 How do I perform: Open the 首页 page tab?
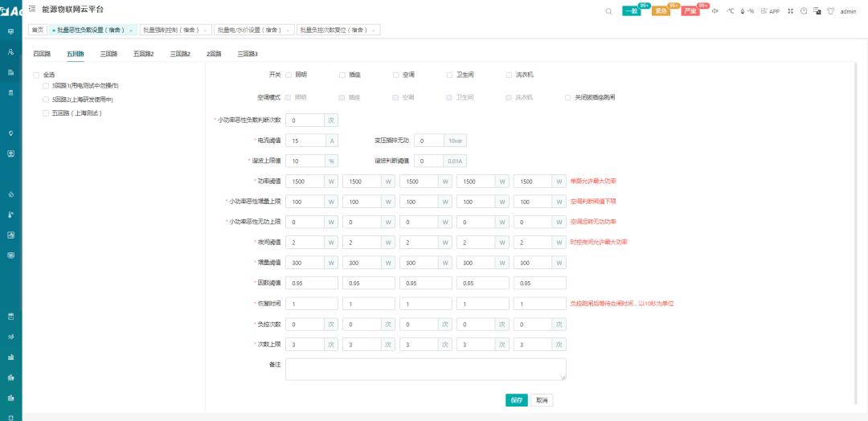coord(38,30)
